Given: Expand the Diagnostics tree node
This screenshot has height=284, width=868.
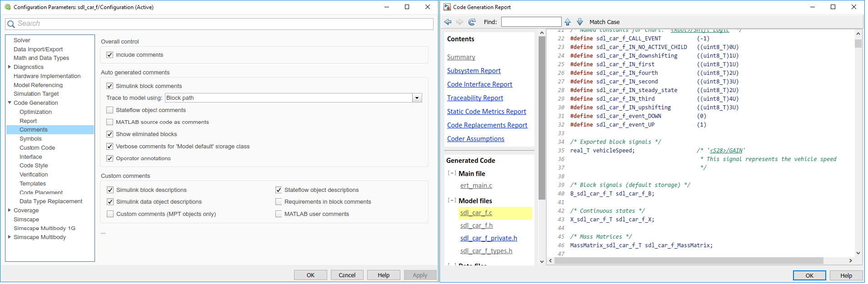Looking at the screenshot, I should (10, 67).
